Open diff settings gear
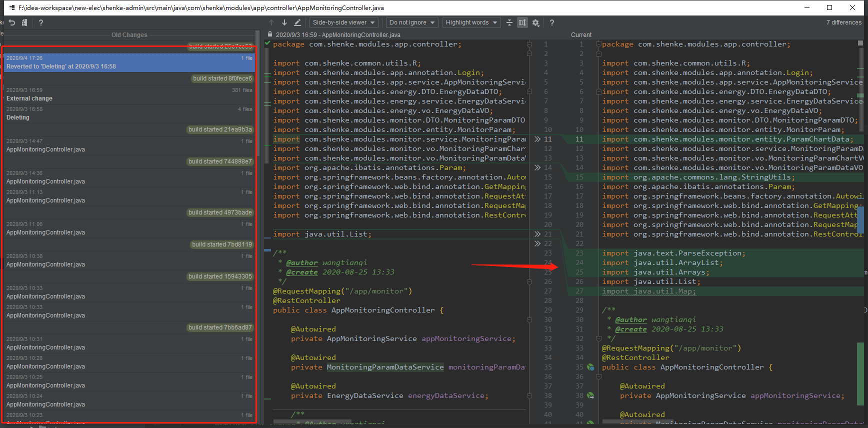 click(x=536, y=22)
